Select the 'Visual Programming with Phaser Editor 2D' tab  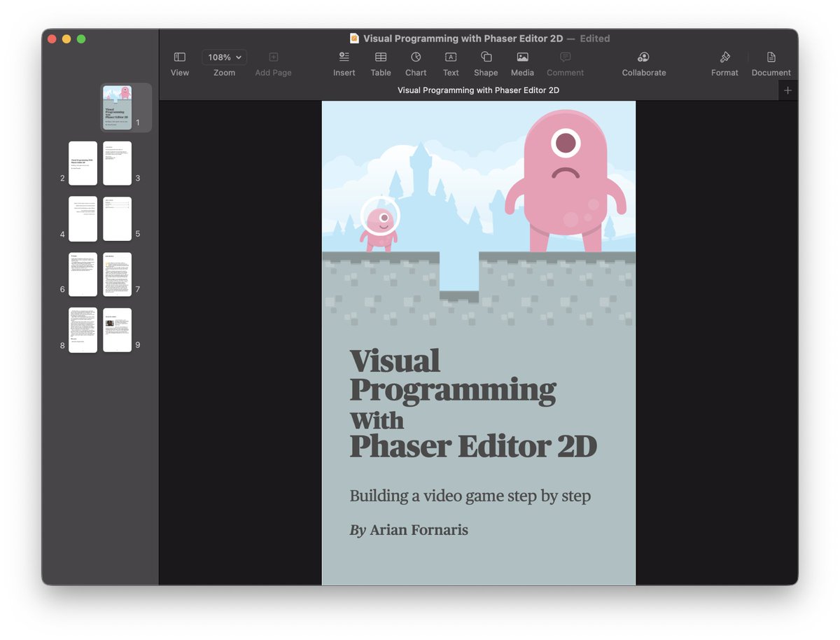tap(478, 90)
